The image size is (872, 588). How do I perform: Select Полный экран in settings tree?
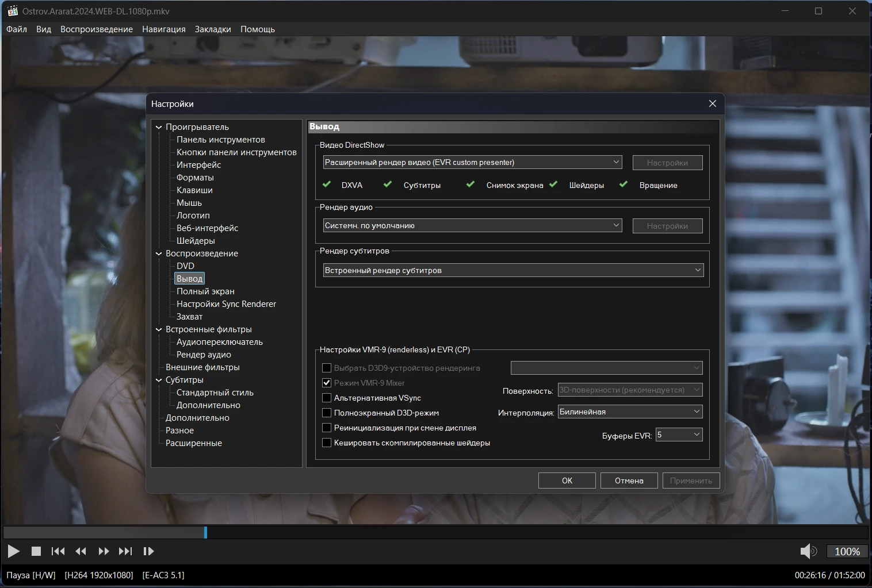tap(205, 291)
